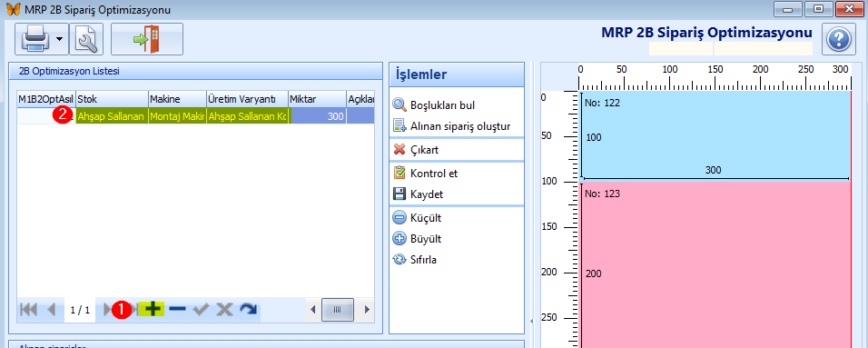Click the M1B2OptAsıl column header
Image resolution: width=868 pixels, height=348 pixels.
(x=46, y=99)
